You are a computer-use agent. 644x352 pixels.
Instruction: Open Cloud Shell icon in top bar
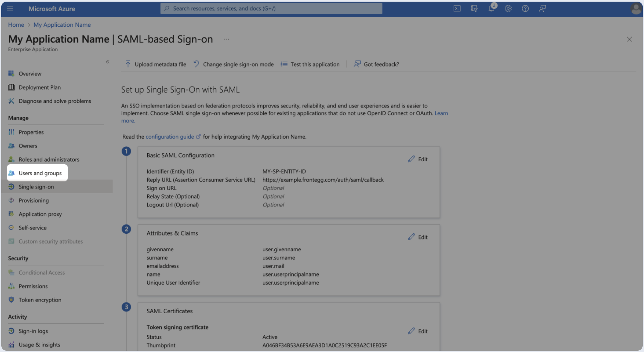(x=457, y=8)
